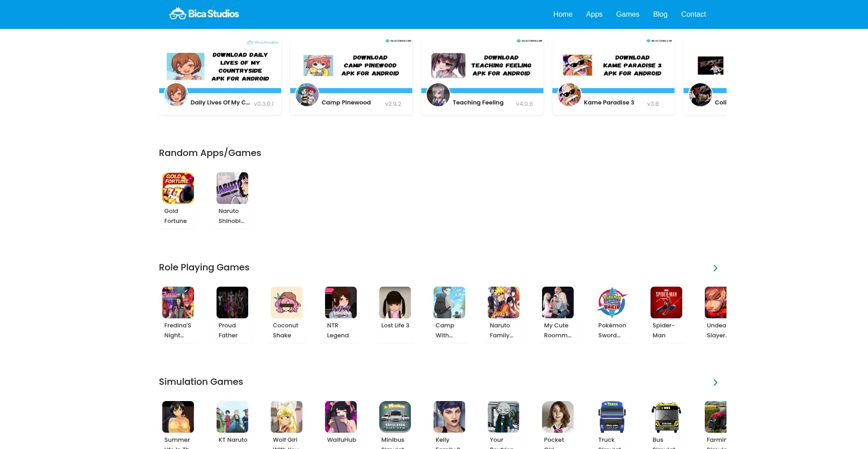This screenshot has height=449, width=868.
Task: Open the Spider-Man game icon
Action: point(666,302)
